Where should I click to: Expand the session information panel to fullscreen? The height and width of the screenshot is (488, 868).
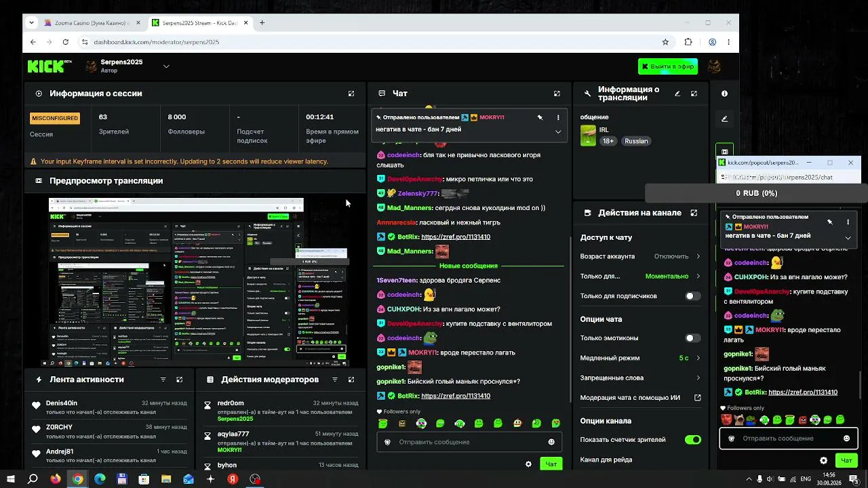coord(351,94)
